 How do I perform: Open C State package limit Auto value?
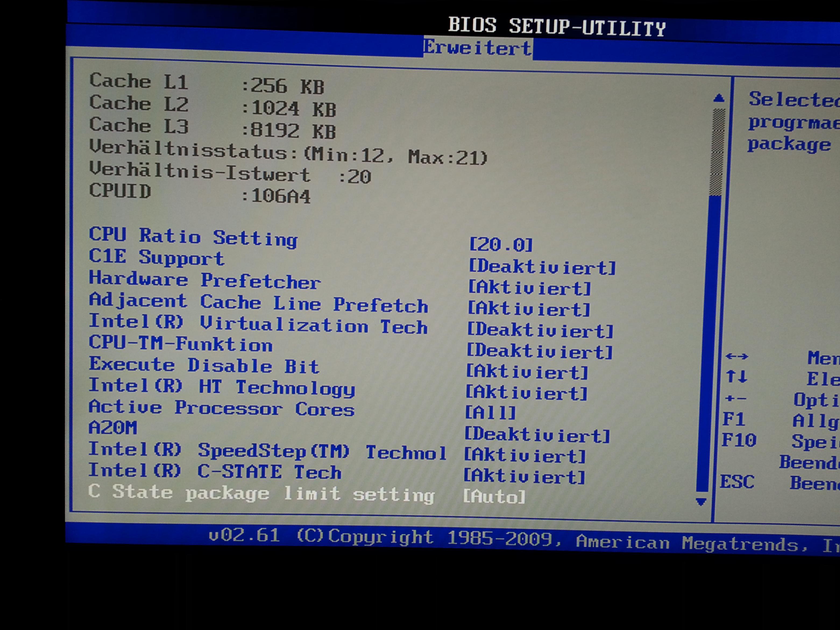coord(494,497)
